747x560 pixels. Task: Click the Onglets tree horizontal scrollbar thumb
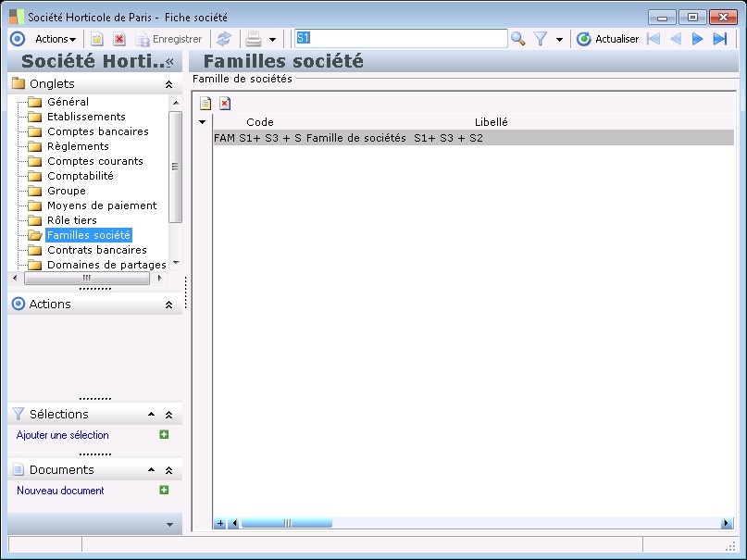[x=87, y=278]
